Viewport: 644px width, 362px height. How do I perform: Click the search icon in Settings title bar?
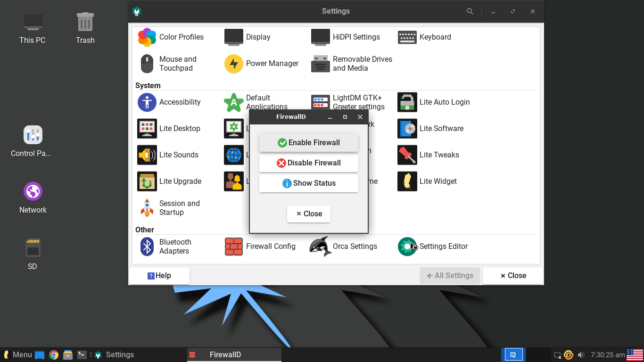point(470,11)
